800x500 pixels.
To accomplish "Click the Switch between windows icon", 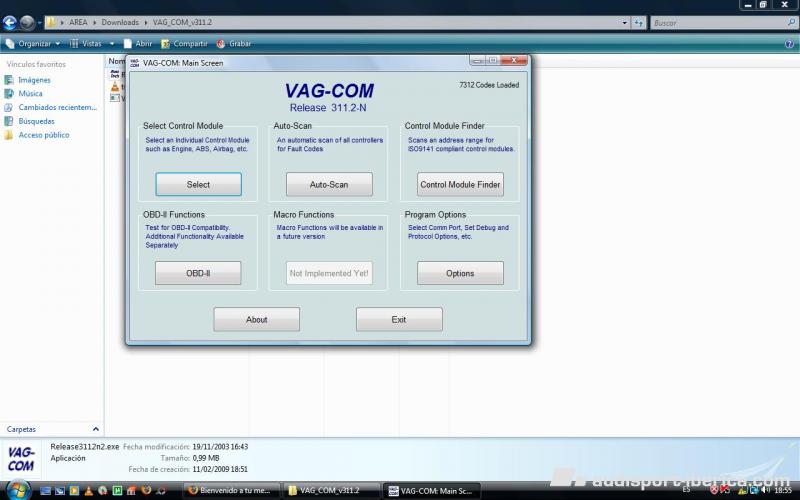I will click(x=60, y=491).
